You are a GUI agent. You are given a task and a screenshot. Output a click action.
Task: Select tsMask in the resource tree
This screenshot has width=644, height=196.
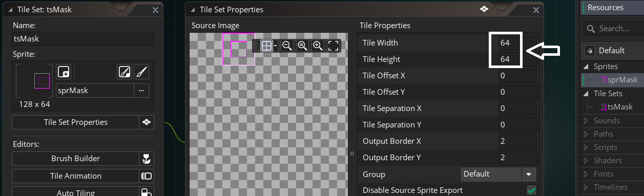615,107
